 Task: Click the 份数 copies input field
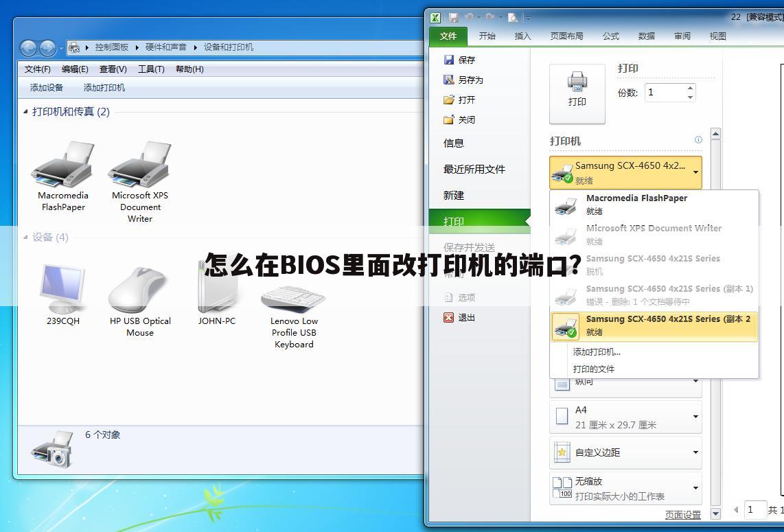click(665, 93)
